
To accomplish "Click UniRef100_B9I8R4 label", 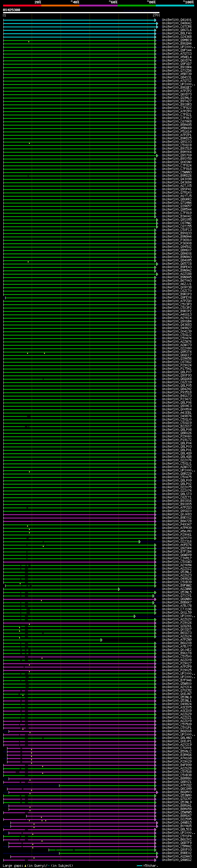I will 177,67.
